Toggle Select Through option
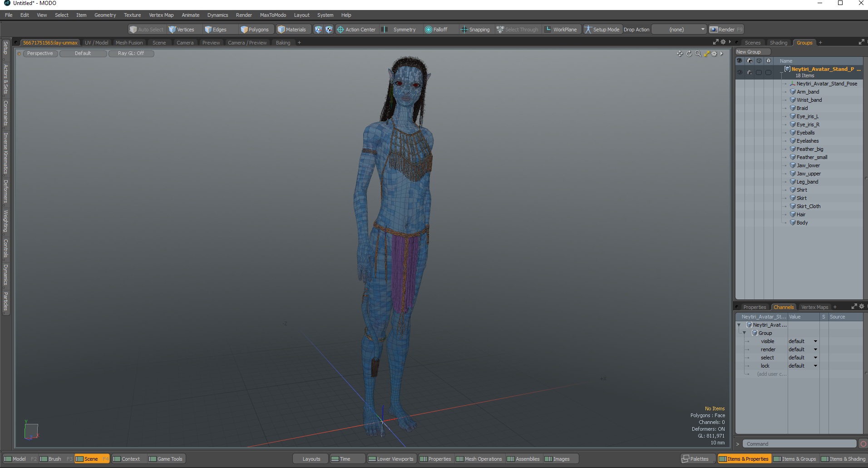868x468 pixels. (518, 30)
